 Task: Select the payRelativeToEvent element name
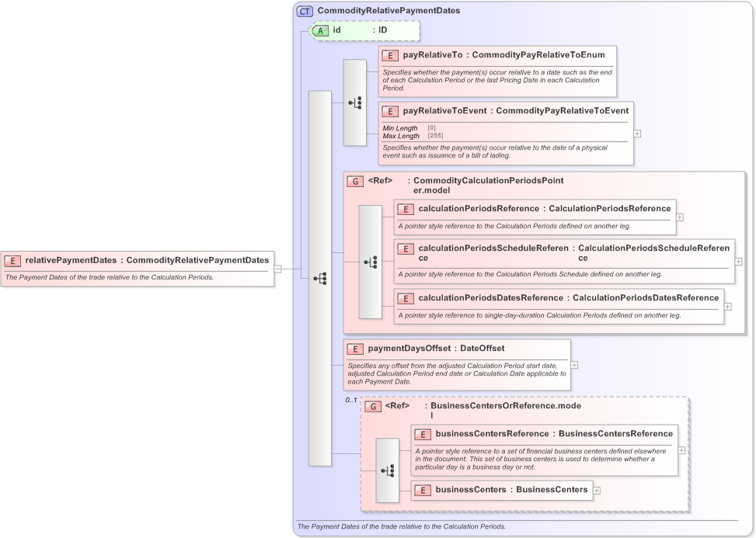pyautogui.click(x=444, y=111)
